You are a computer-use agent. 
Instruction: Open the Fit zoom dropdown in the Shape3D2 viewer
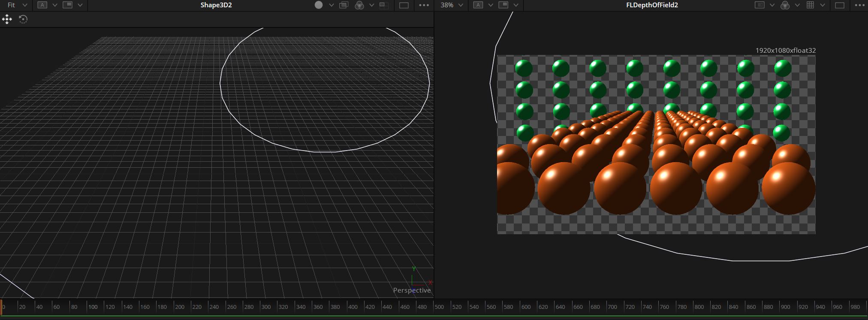click(x=17, y=5)
